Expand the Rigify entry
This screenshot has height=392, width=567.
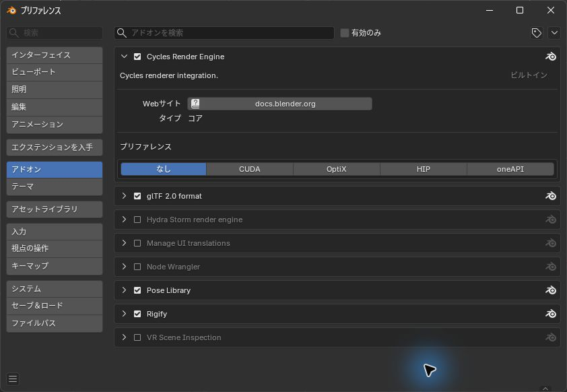[x=124, y=314]
